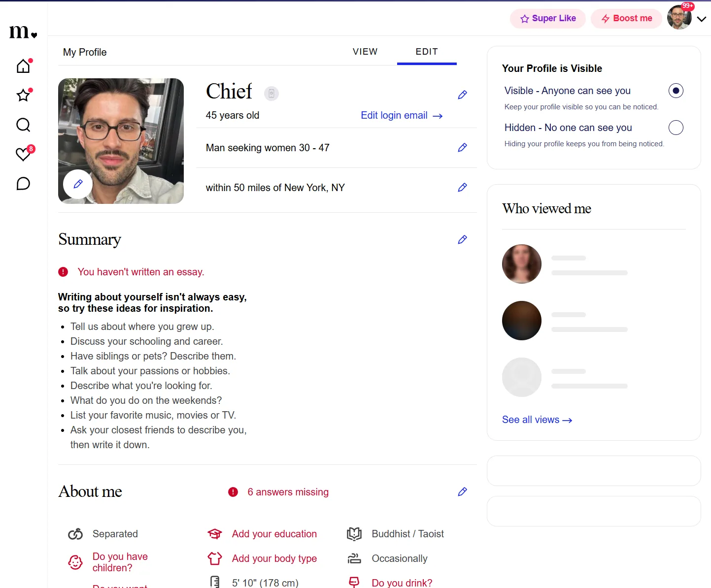Screen dimensions: 711x588
Task: Open the messages chat bubble icon
Action: [x=23, y=184]
